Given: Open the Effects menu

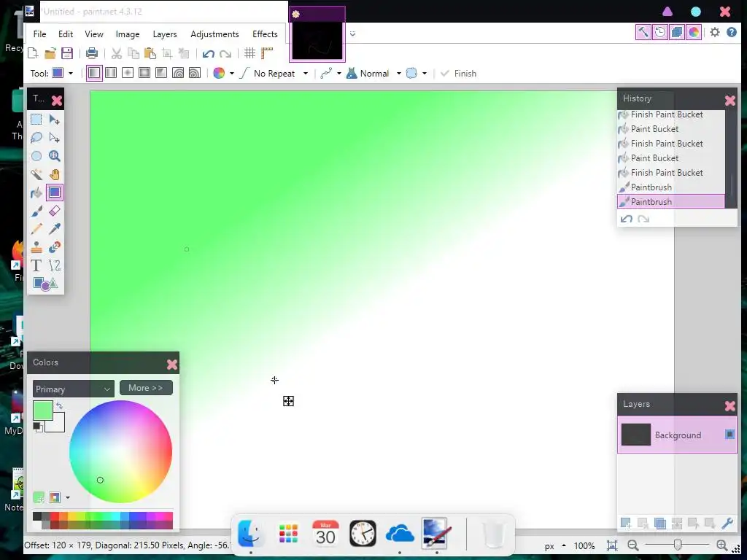Looking at the screenshot, I should click(x=265, y=34).
